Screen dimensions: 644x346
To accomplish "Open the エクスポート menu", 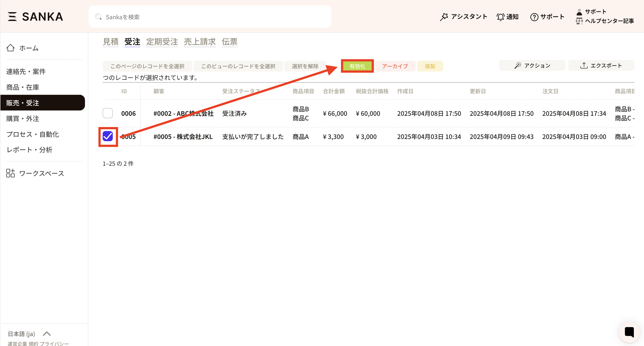I will (x=601, y=66).
